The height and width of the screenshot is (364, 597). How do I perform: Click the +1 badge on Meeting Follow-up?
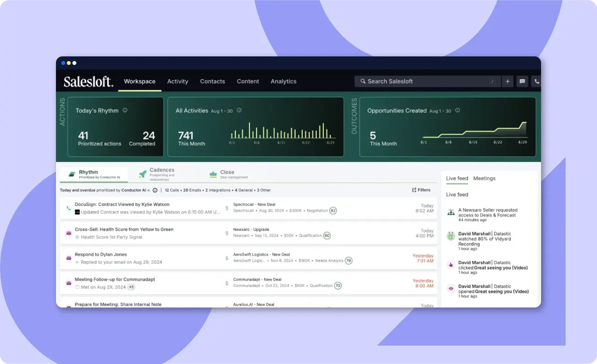coord(132,287)
